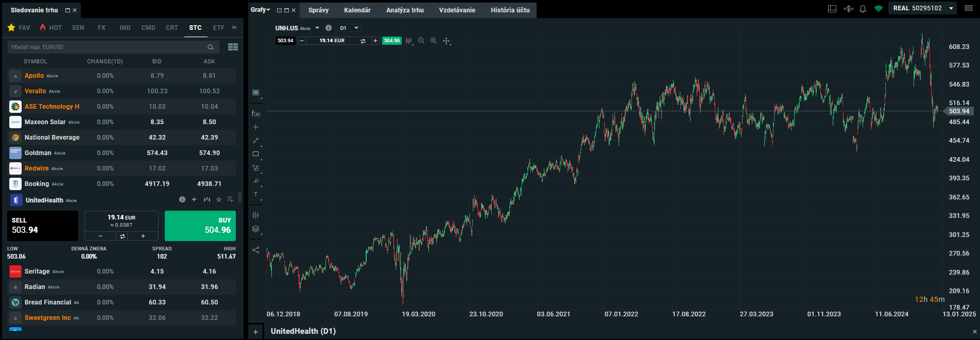Open the UNH.US symbol dropdown arrow
This screenshot has height=340, width=980.
(317, 28)
